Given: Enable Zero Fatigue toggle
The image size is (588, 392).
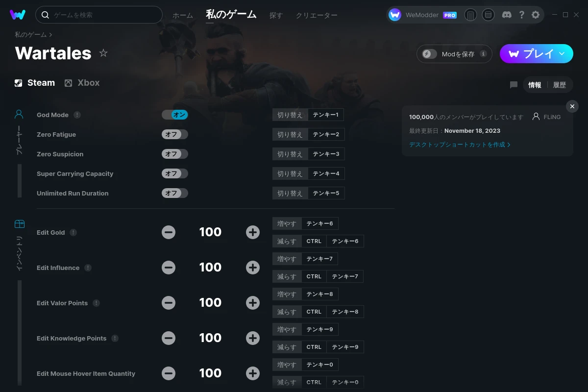Looking at the screenshot, I should (x=175, y=134).
